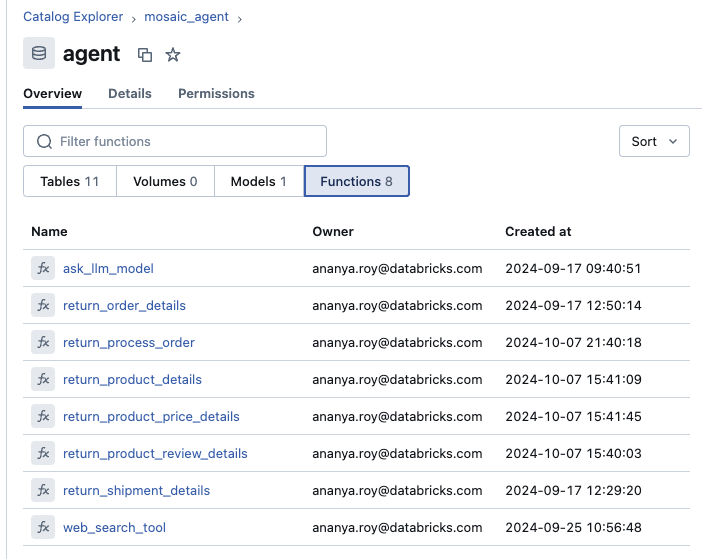Screen dimensions: 702x559
Task: Show the Models 1 list
Action: [258, 181]
